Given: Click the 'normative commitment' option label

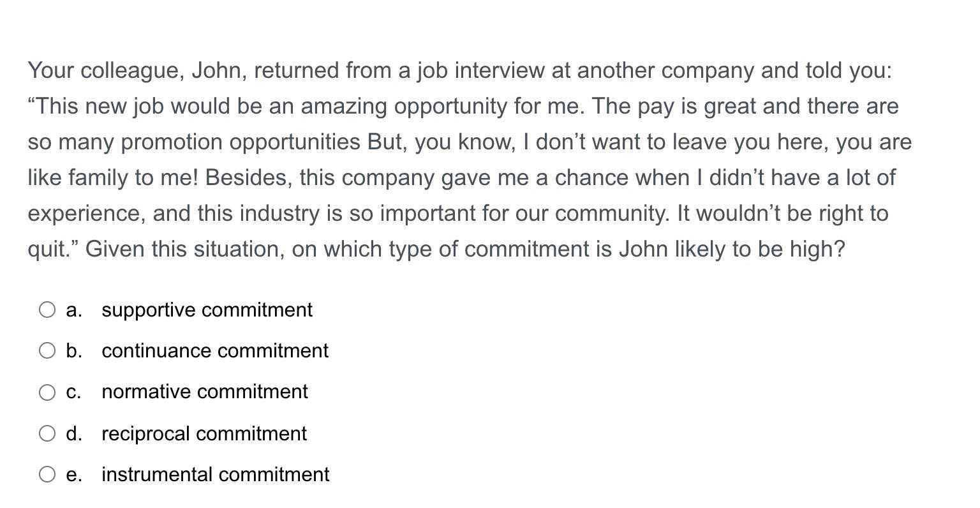Looking at the screenshot, I should tap(205, 392).
